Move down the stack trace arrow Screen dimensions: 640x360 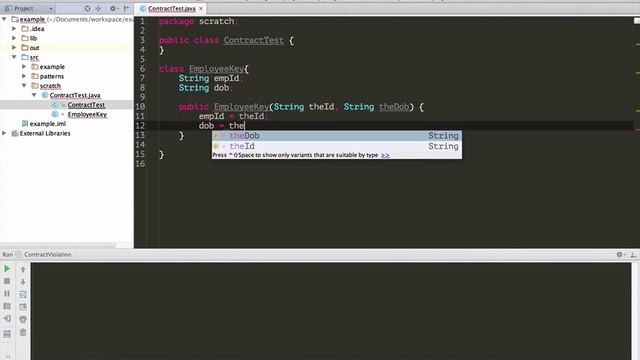tap(23, 282)
